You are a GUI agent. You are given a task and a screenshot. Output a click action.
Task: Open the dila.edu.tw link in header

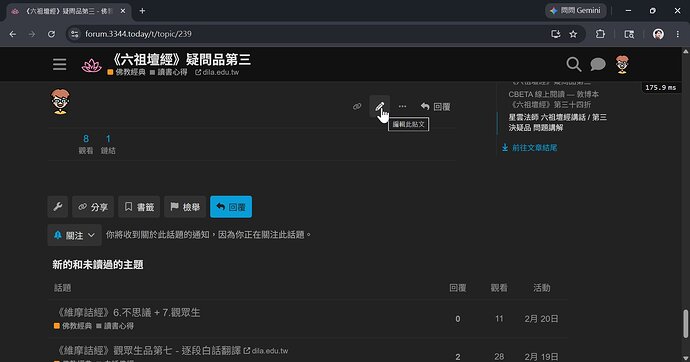(217, 72)
